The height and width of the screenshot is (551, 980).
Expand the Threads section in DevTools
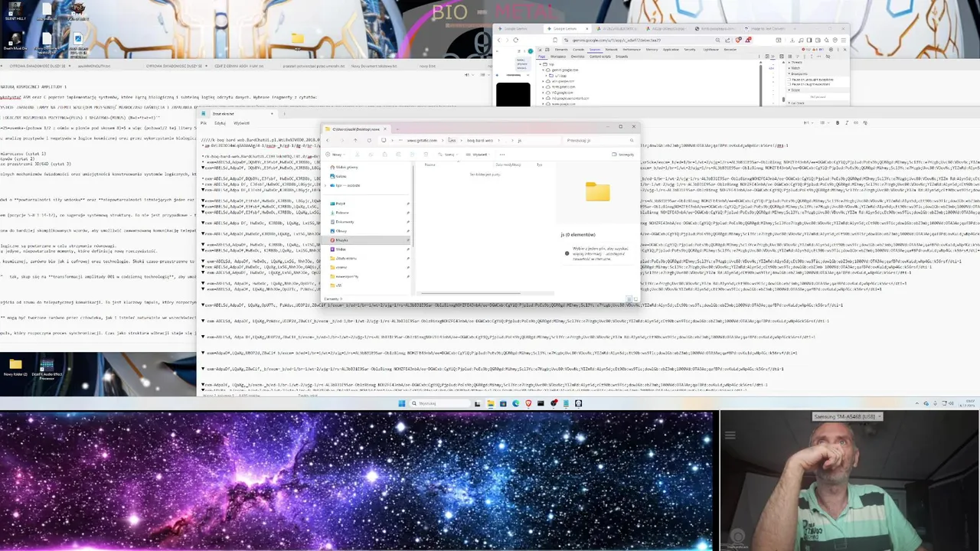point(796,62)
